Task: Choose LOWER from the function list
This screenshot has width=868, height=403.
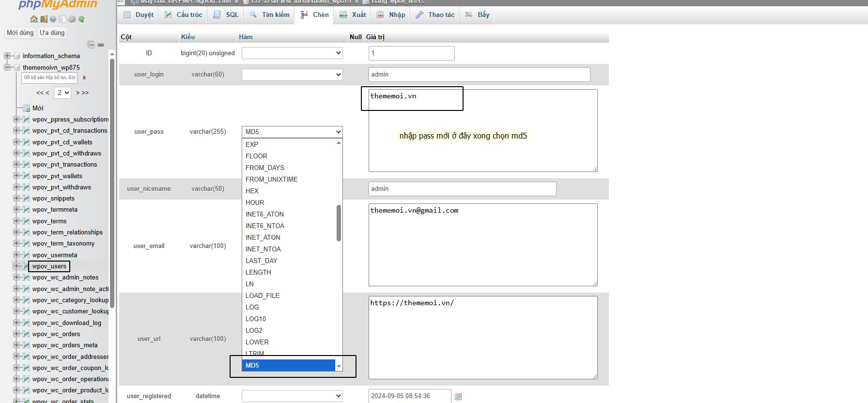Action: pos(289,342)
